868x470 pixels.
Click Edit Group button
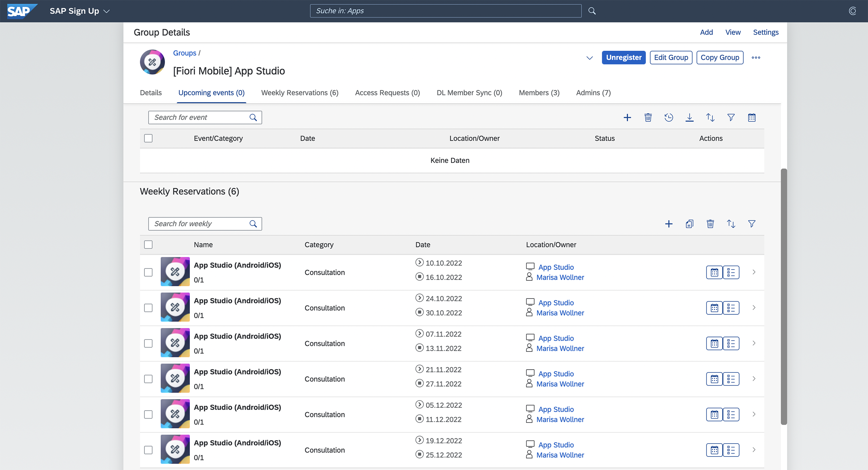tap(671, 58)
